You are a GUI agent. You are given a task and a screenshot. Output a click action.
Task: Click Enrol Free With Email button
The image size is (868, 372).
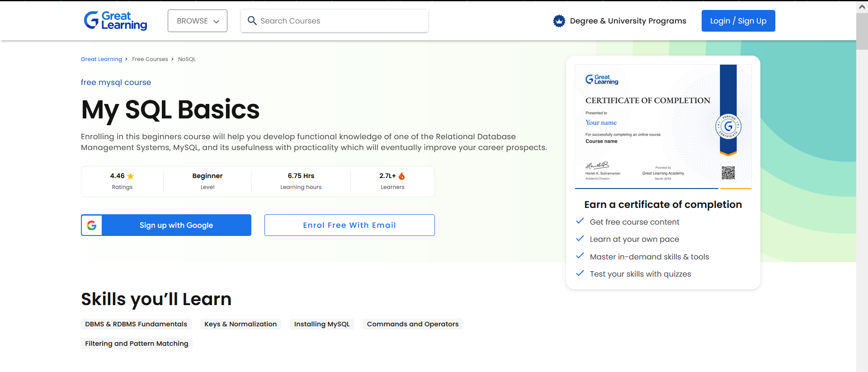coord(349,225)
